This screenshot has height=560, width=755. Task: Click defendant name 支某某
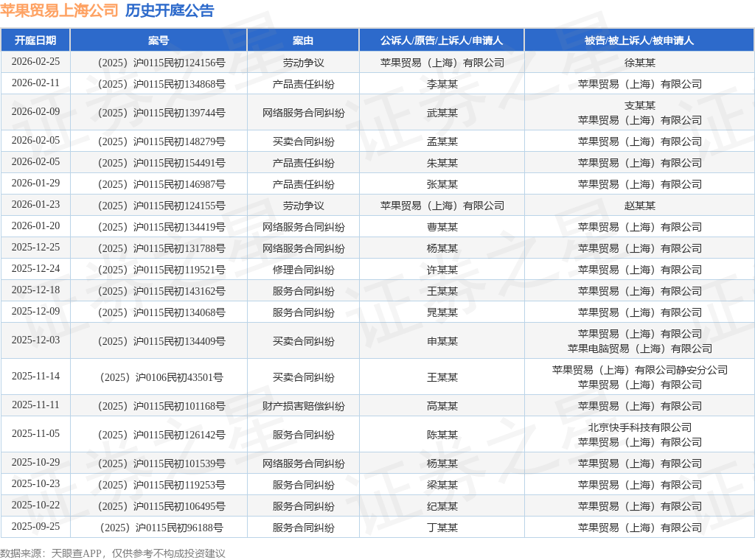(639, 105)
